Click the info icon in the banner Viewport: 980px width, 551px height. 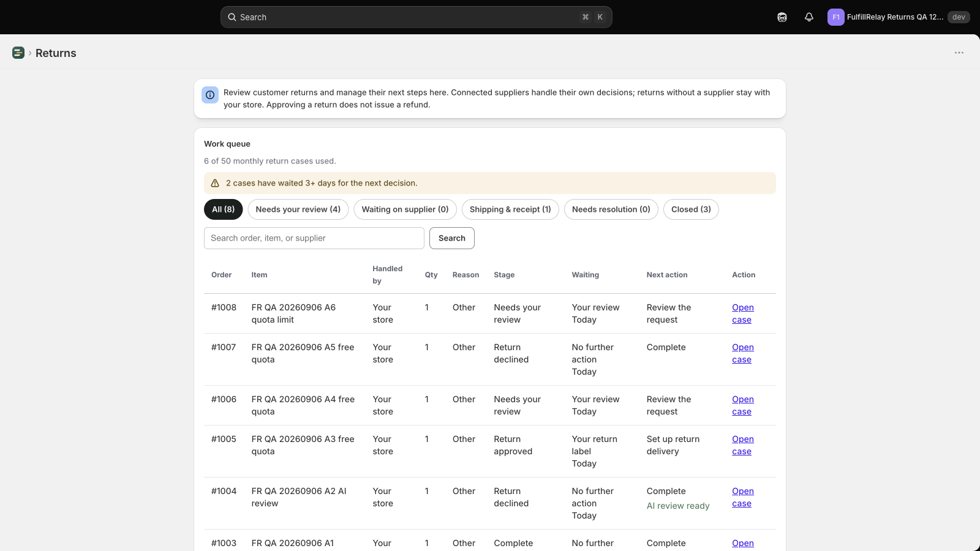210,95
